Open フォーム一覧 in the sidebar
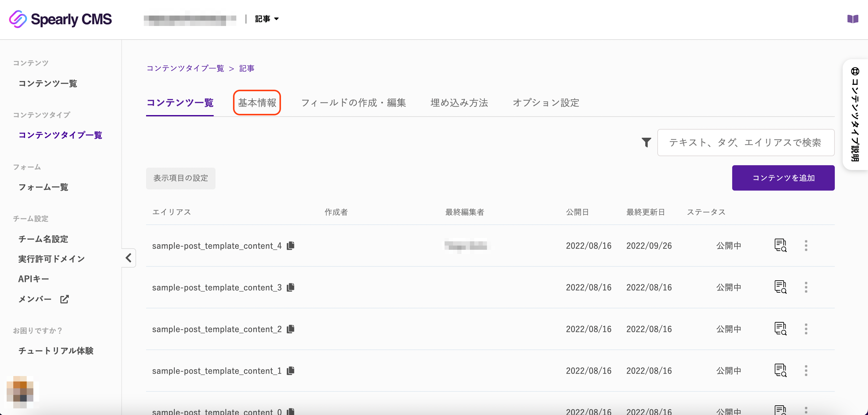Image resolution: width=868 pixels, height=415 pixels. point(43,187)
